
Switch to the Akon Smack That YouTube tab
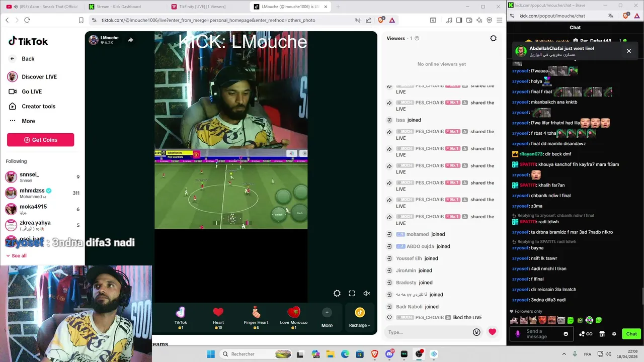42,7
